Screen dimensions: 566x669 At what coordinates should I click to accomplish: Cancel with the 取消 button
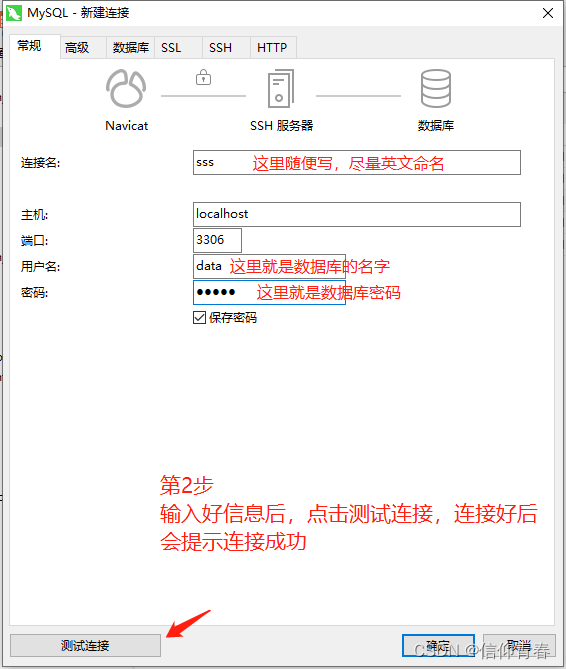[x=519, y=645]
